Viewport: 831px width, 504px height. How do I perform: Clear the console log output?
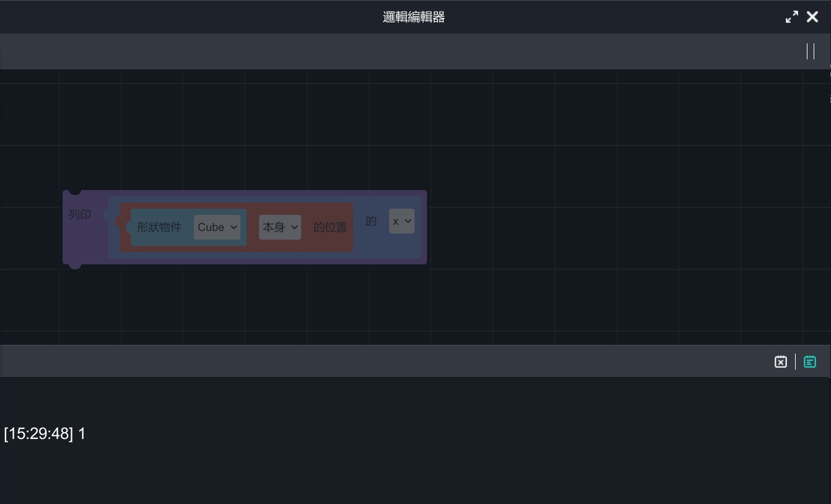780,362
